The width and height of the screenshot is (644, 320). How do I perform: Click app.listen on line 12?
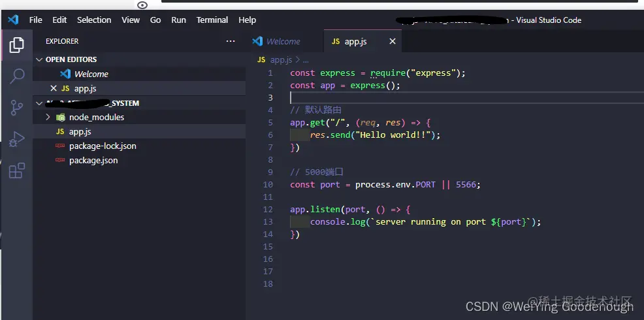315,210
